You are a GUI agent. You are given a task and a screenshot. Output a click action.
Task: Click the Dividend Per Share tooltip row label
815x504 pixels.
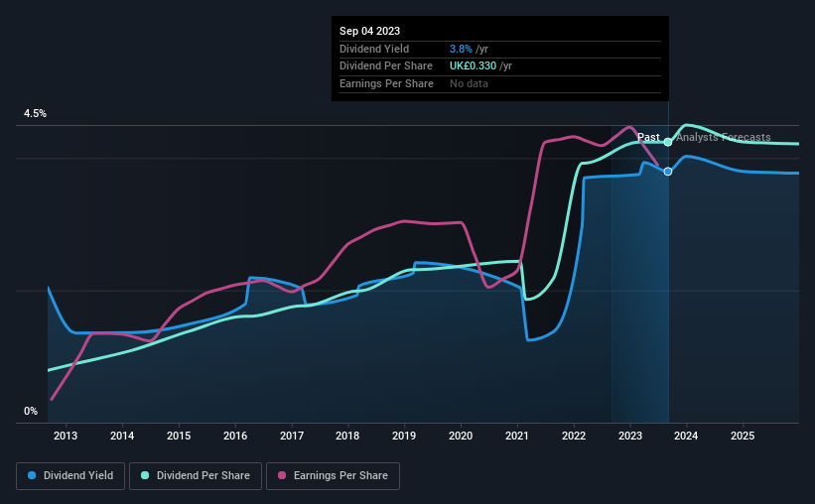[386, 66]
